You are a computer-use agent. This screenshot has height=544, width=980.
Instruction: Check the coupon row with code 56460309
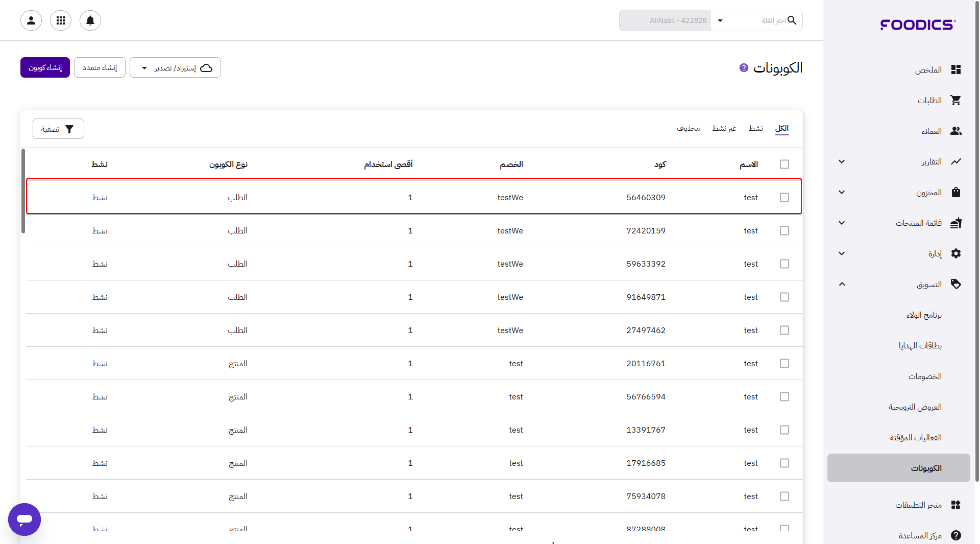pos(785,198)
